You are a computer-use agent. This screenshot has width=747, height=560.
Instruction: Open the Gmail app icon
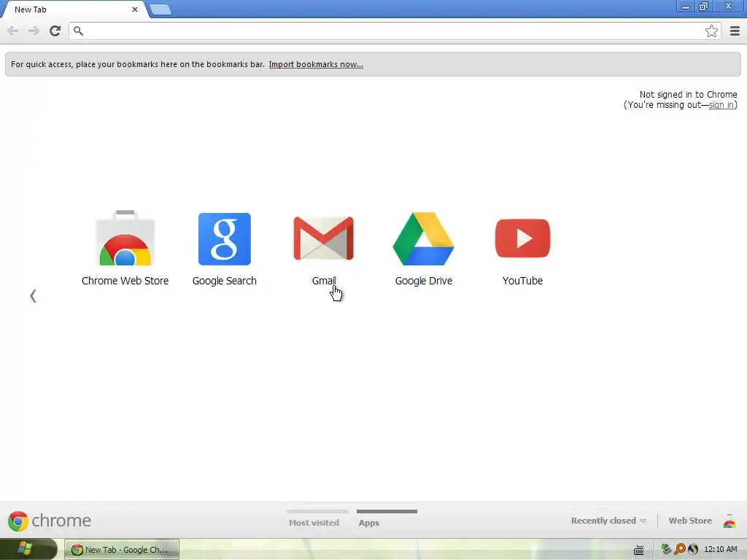coord(323,238)
